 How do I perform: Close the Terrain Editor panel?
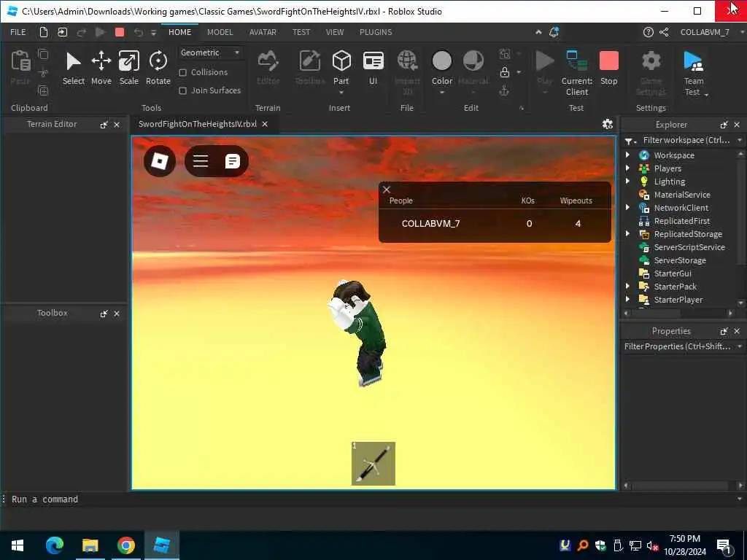coord(117,125)
